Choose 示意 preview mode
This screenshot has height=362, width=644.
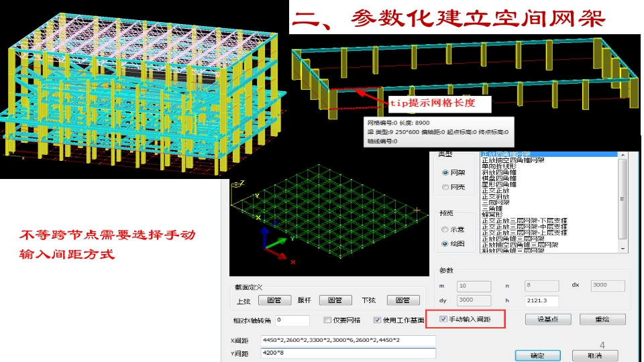445,229
